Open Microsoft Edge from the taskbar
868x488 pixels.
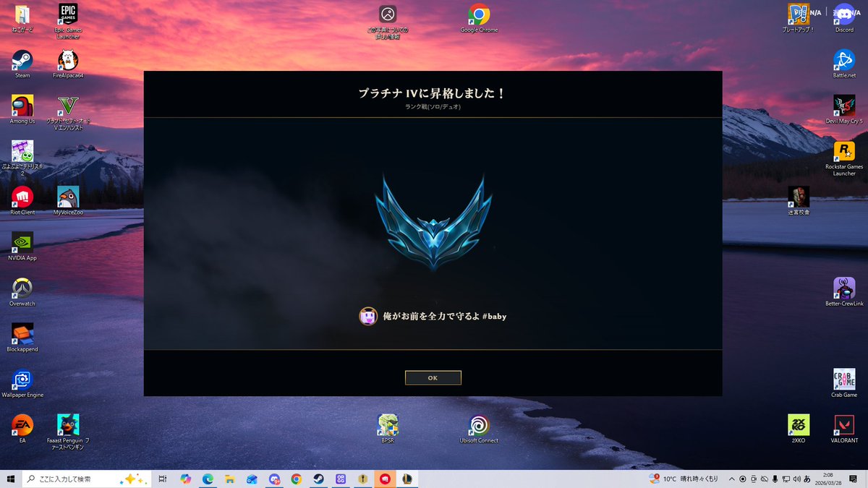208,479
